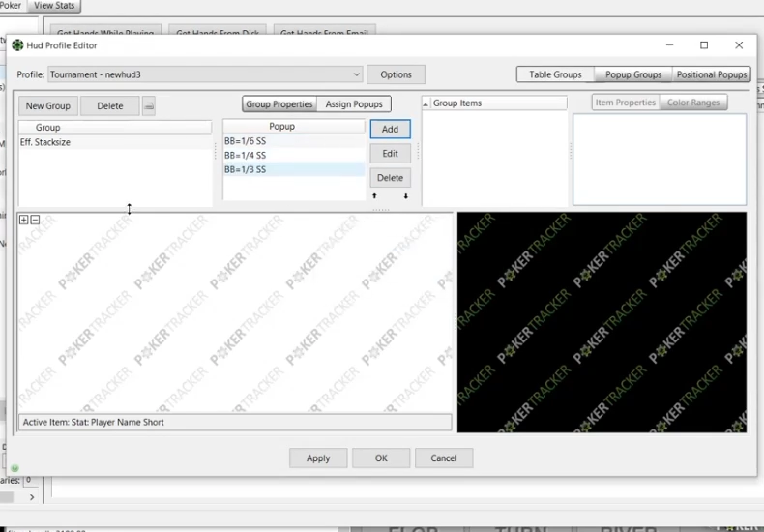Click the New Group button
Screen dimensions: 764x532
(x=47, y=105)
